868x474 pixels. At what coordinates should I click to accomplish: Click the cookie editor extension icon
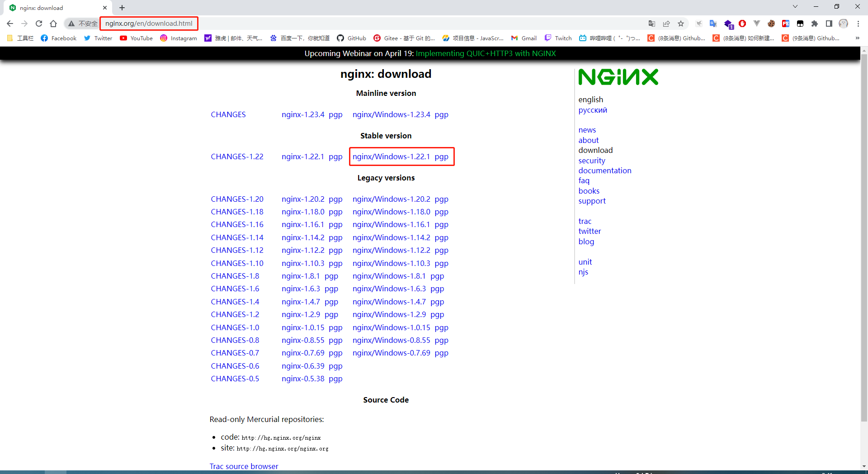tap(771, 24)
